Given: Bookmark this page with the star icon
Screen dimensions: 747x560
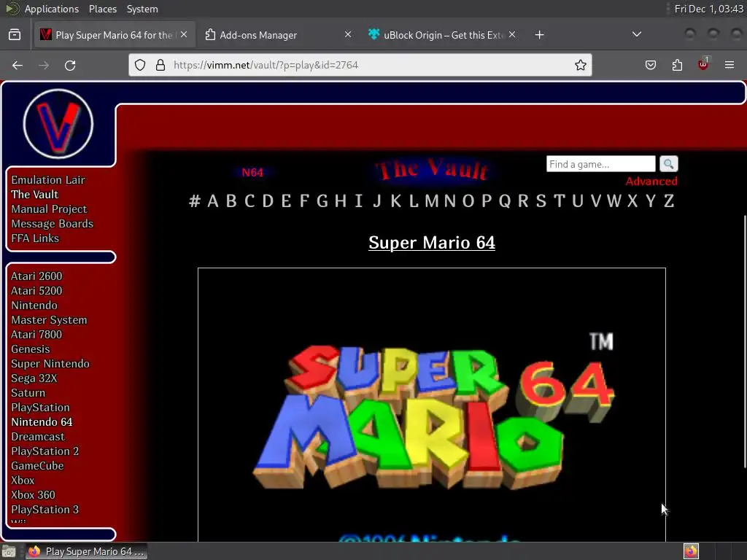Looking at the screenshot, I should coord(580,65).
